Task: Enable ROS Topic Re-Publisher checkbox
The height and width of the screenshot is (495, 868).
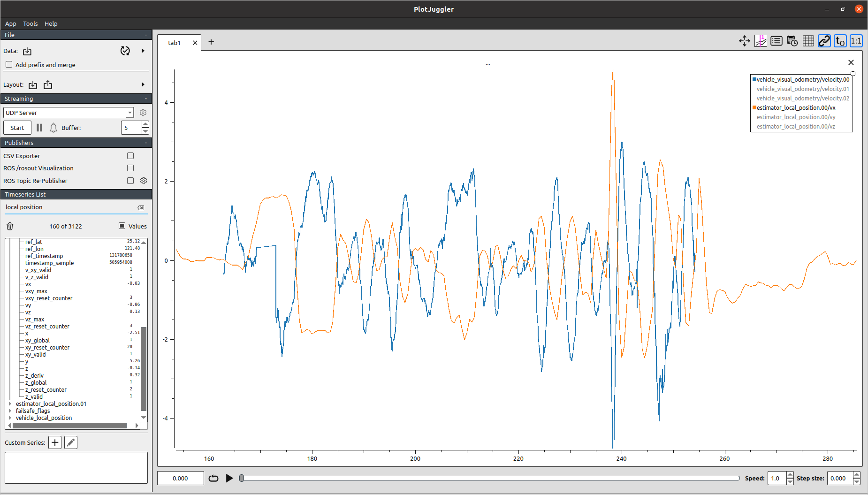Action: (130, 181)
